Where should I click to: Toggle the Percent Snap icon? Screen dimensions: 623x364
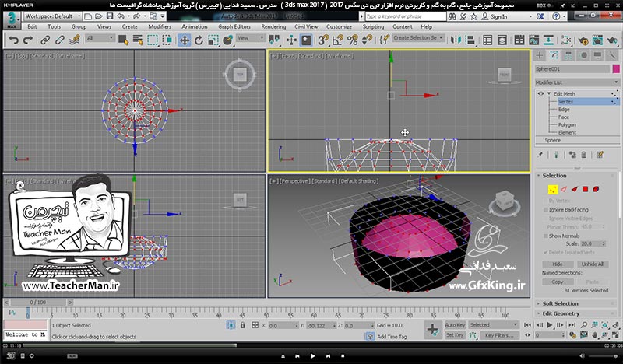[x=353, y=40]
